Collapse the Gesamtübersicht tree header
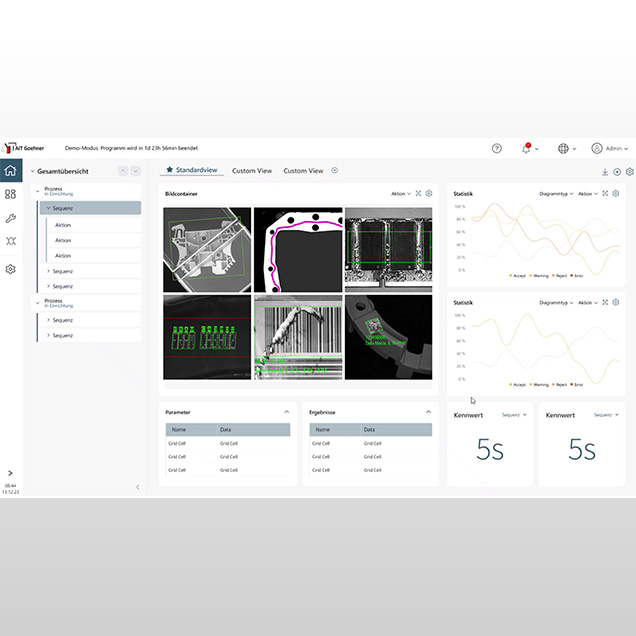The image size is (636, 636). coord(33,171)
